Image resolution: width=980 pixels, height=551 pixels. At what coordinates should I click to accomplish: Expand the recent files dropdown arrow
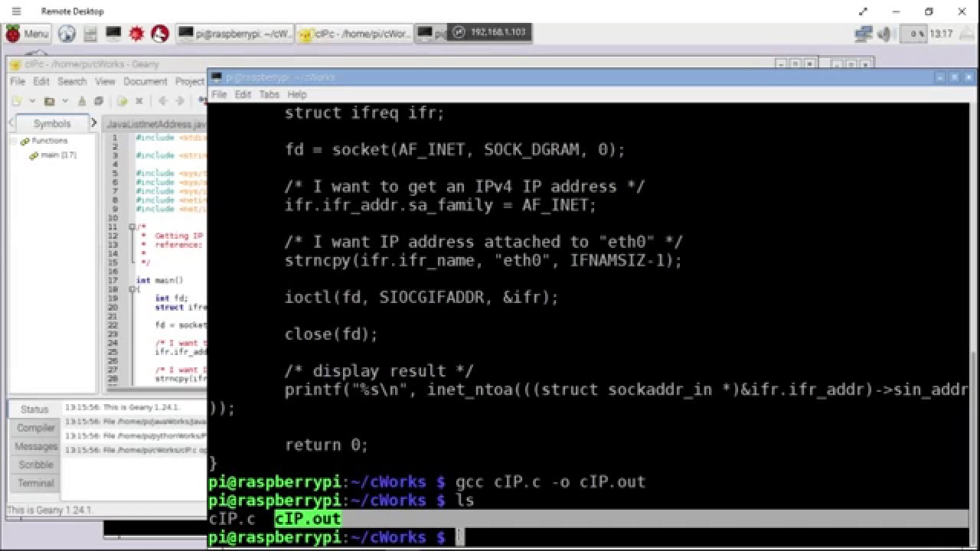click(64, 101)
